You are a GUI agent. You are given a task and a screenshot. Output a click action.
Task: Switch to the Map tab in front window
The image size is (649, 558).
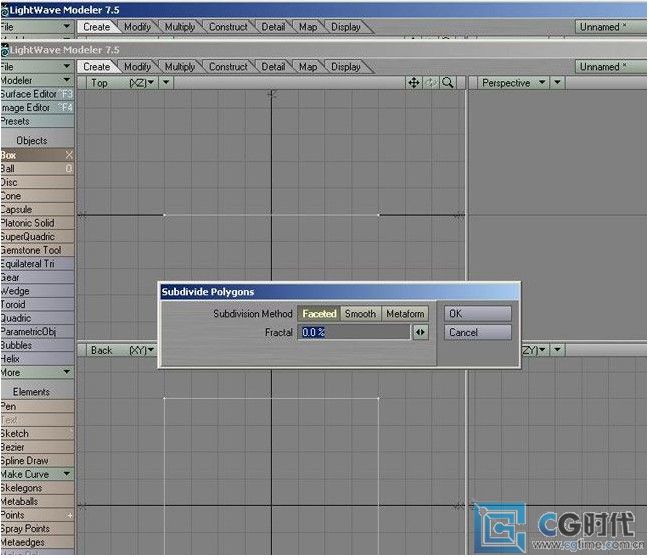[x=308, y=67]
